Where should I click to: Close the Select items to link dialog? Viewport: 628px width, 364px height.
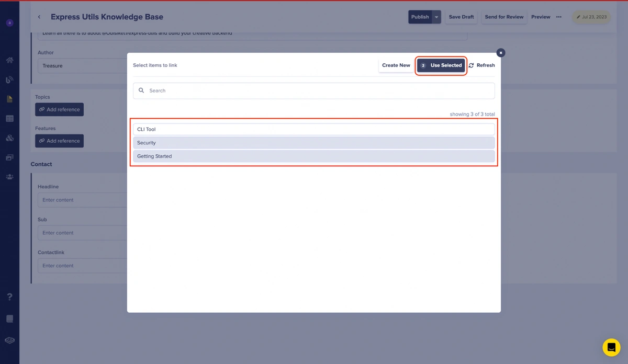pos(500,53)
